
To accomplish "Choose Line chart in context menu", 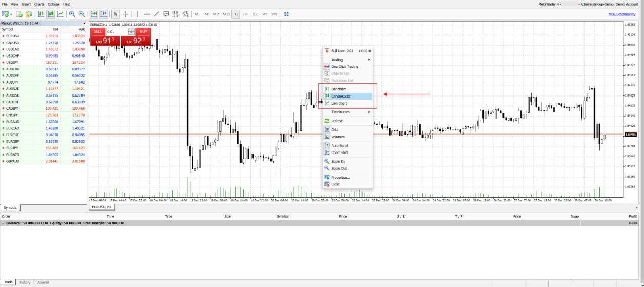I will coord(348,103).
